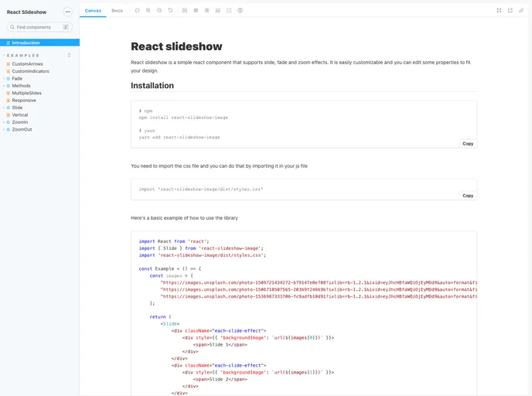Click the "<span>Slide 2</span>" code line
The width and height of the screenshot is (532, 396).
click(220, 380)
